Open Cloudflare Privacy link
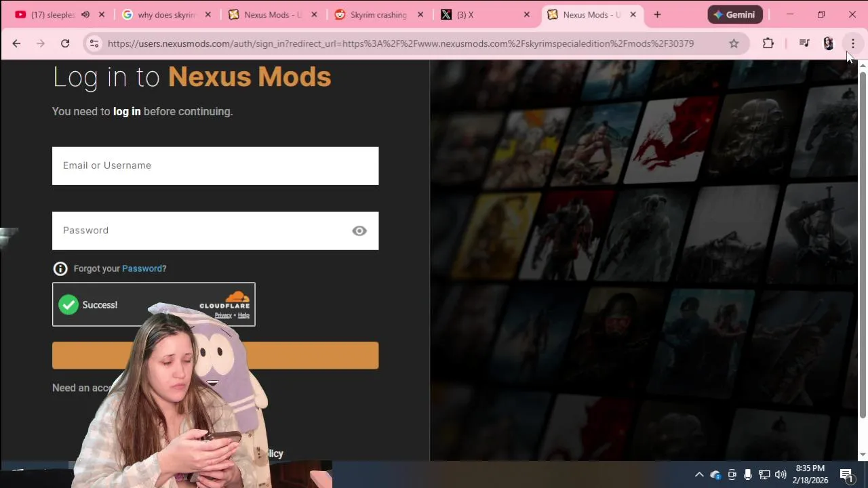Viewport: 868px width, 488px height. (223, 315)
